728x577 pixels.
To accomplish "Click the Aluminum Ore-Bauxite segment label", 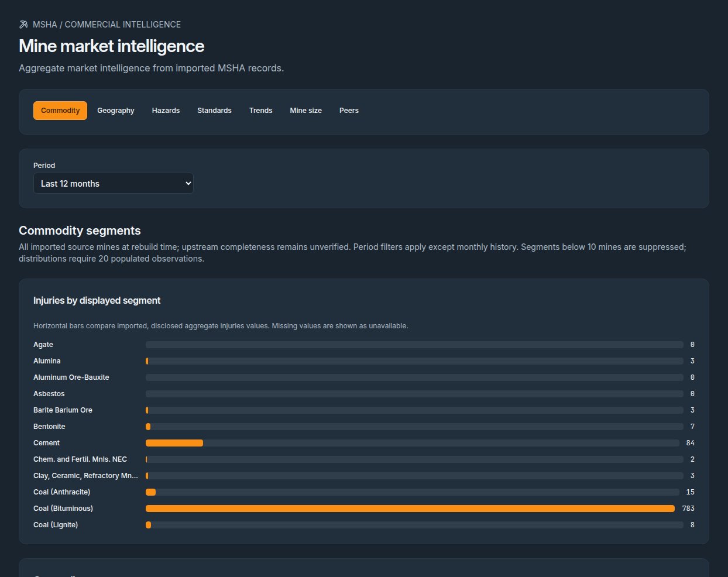I will click(71, 377).
